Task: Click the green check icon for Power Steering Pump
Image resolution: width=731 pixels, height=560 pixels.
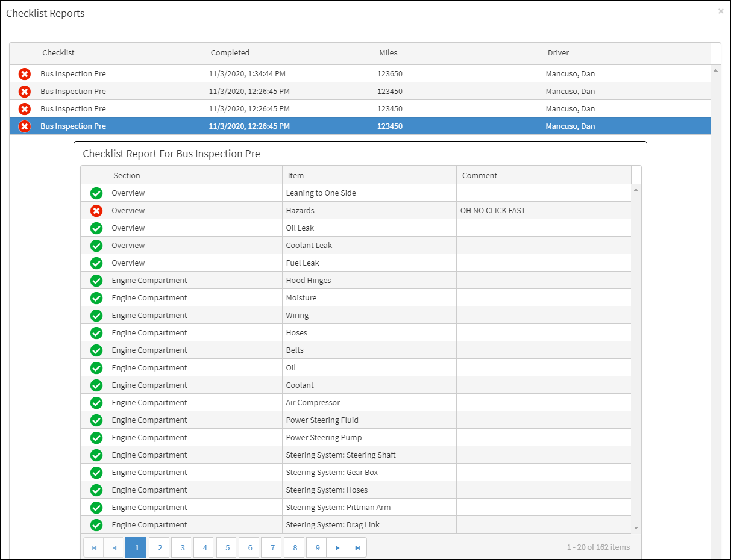Action: pyautogui.click(x=96, y=438)
